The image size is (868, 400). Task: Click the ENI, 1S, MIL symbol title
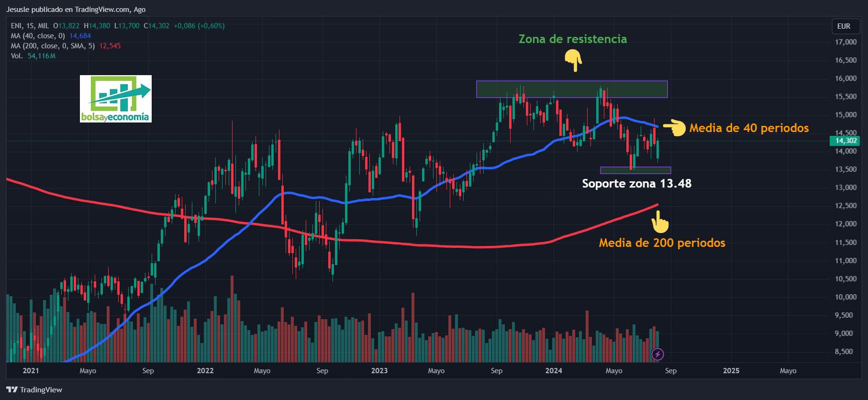30,26
